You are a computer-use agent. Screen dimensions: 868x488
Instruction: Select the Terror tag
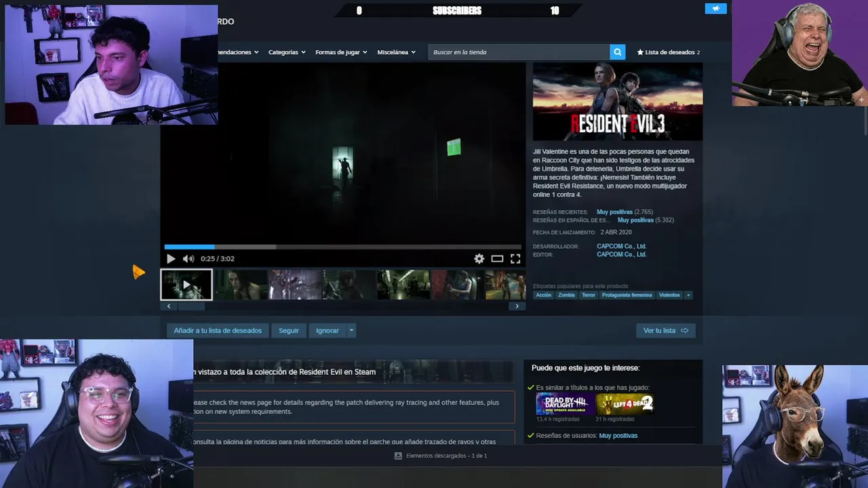588,295
